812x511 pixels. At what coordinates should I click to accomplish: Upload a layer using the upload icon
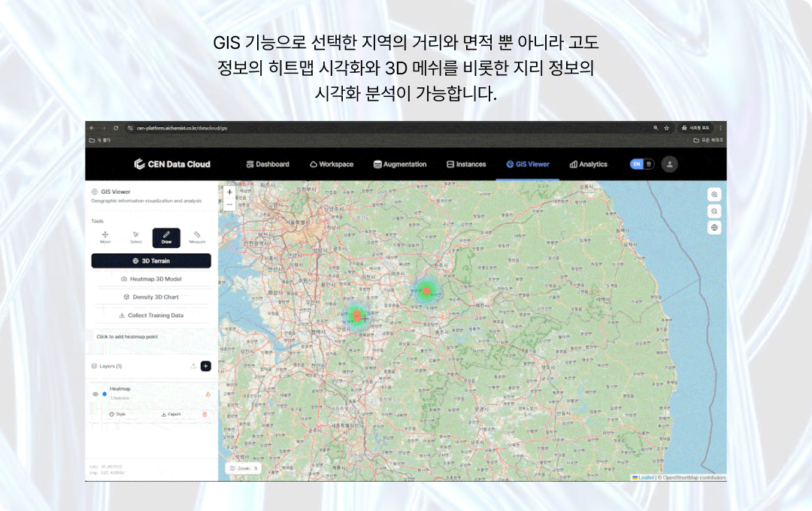pos(193,366)
